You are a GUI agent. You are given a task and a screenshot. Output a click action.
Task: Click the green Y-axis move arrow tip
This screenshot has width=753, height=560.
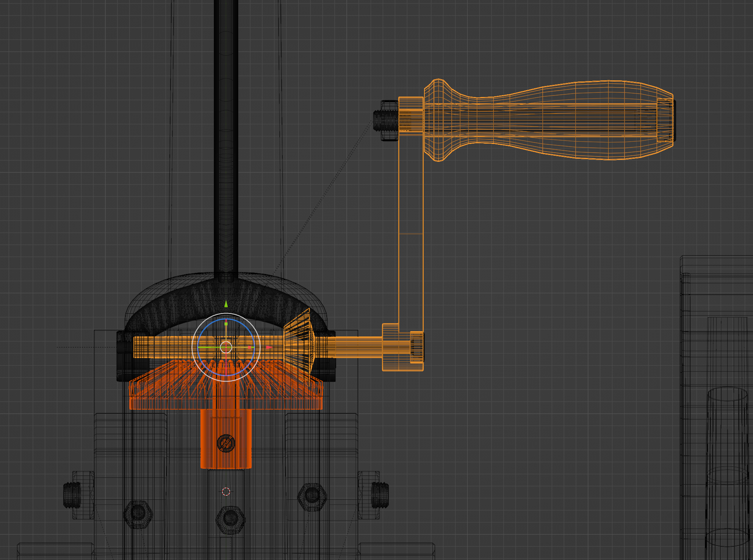[x=226, y=304]
